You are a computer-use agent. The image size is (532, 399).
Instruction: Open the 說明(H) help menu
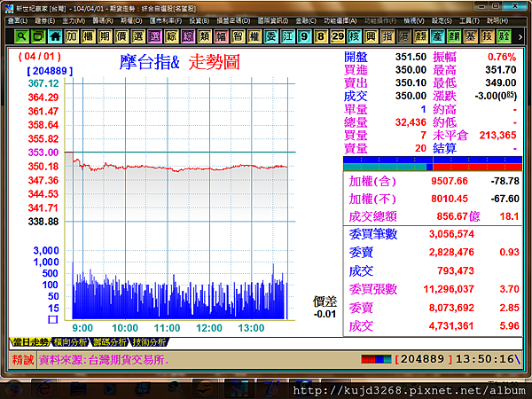point(497,20)
